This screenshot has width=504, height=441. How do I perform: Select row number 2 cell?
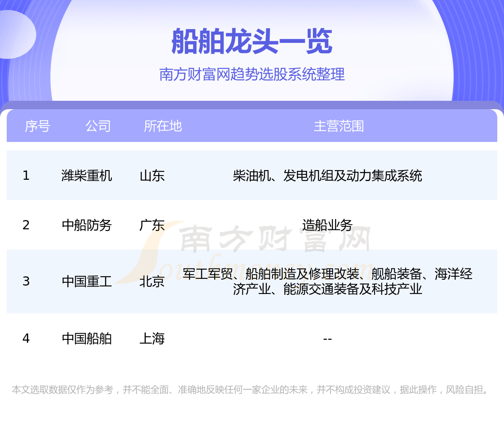tap(26, 225)
